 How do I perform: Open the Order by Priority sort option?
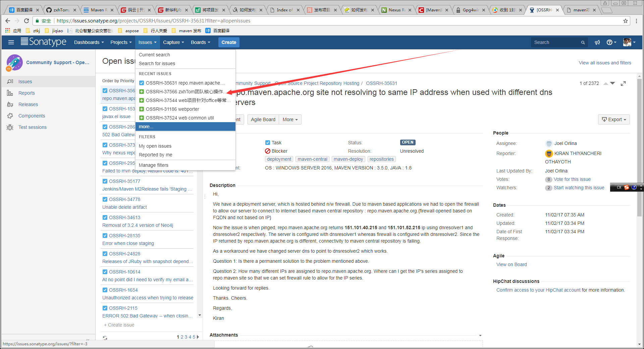[118, 81]
